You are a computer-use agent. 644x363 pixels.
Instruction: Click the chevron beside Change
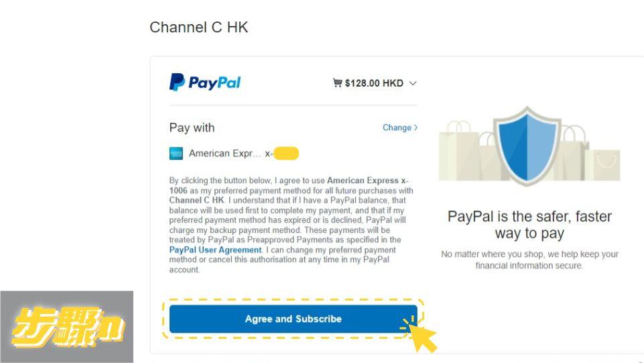tap(415, 127)
